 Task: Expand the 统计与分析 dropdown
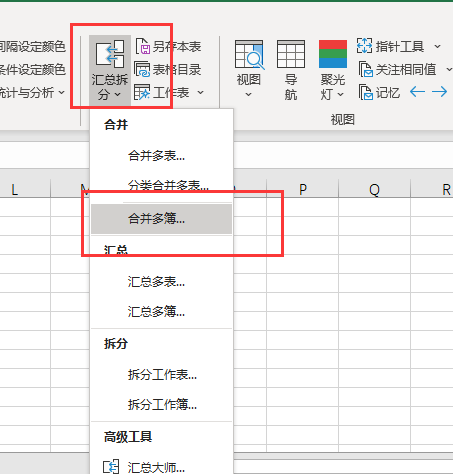coord(62,92)
